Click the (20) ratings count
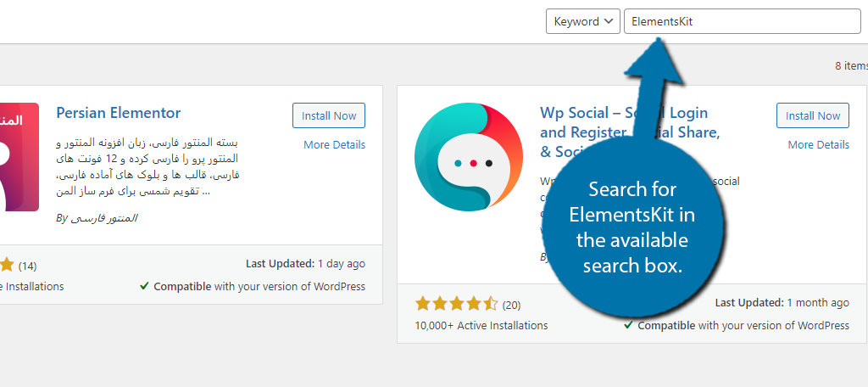Screen dimensions: 868x387 point(511,305)
